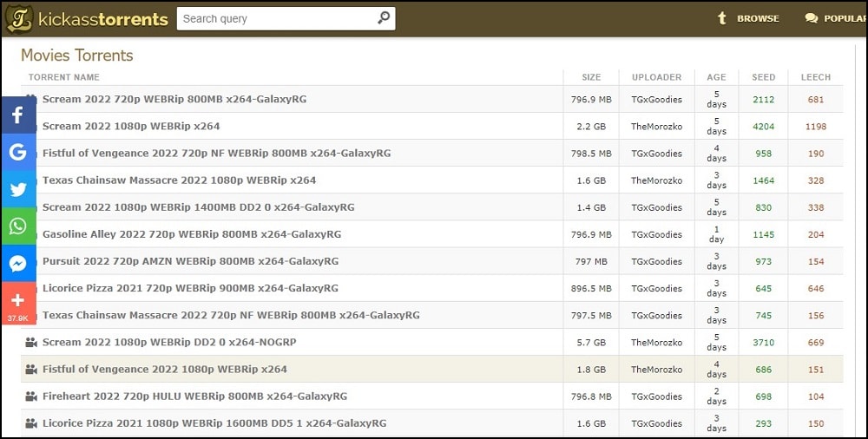Click size value 5.7 GB
868x439 pixels.
pyautogui.click(x=591, y=343)
